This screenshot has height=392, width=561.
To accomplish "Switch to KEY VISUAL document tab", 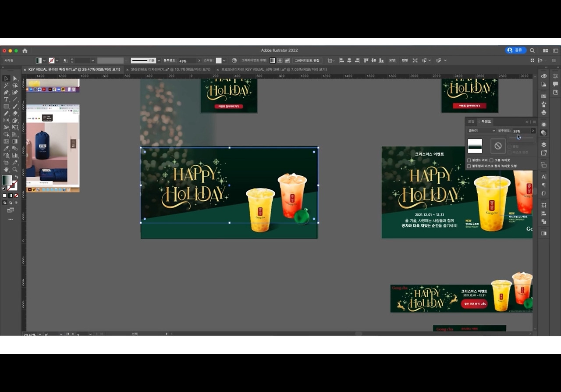I will coord(74,69).
